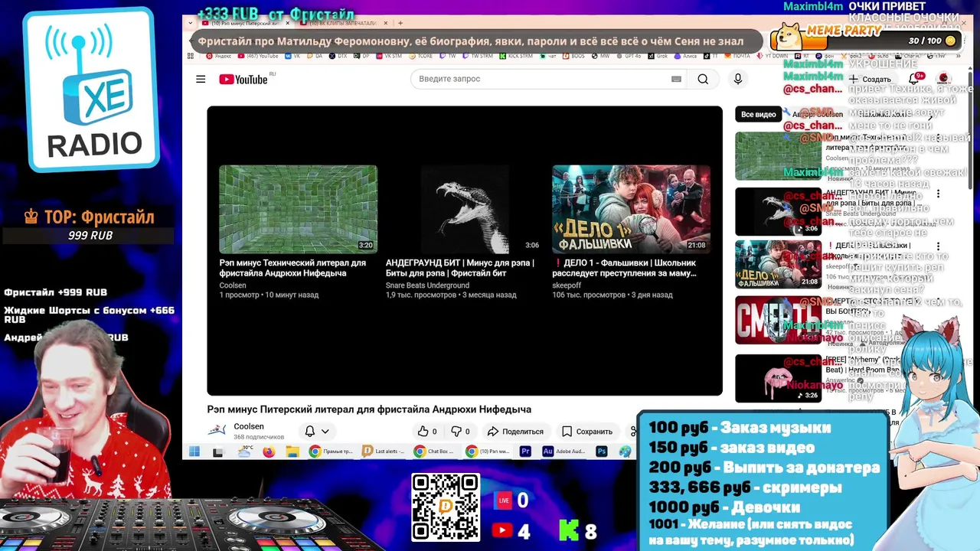Open the Рэп минус Технический литерал title

(292, 268)
